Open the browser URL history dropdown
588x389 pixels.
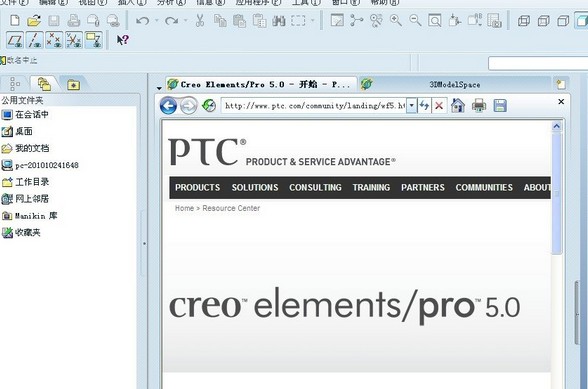(411, 105)
